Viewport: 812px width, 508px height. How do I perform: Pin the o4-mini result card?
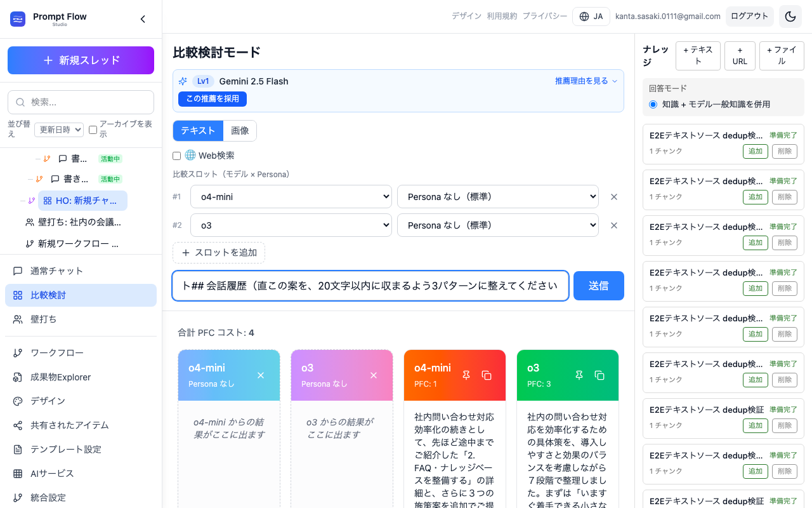(466, 375)
